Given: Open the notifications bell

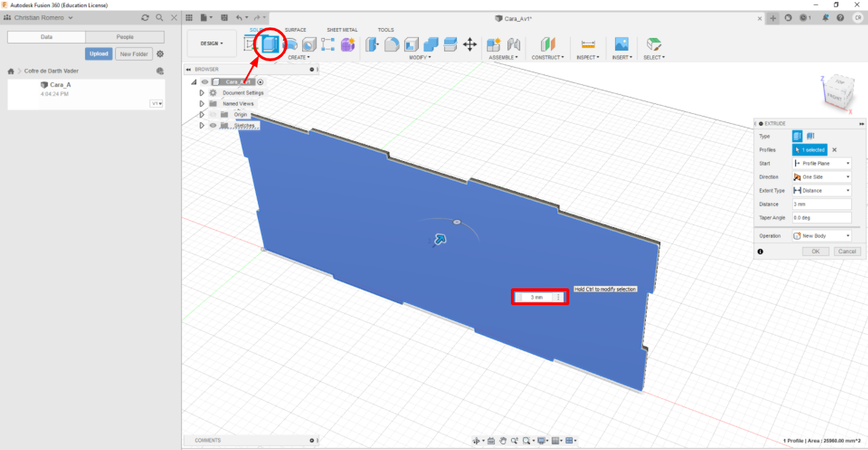Looking at the screenshot, I should click(825, 18).
